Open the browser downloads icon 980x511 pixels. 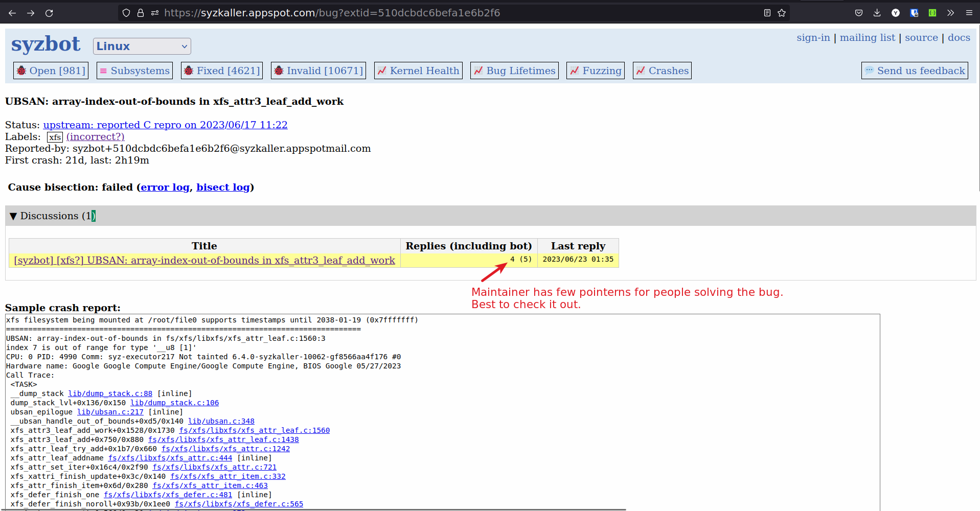point(877,13)
